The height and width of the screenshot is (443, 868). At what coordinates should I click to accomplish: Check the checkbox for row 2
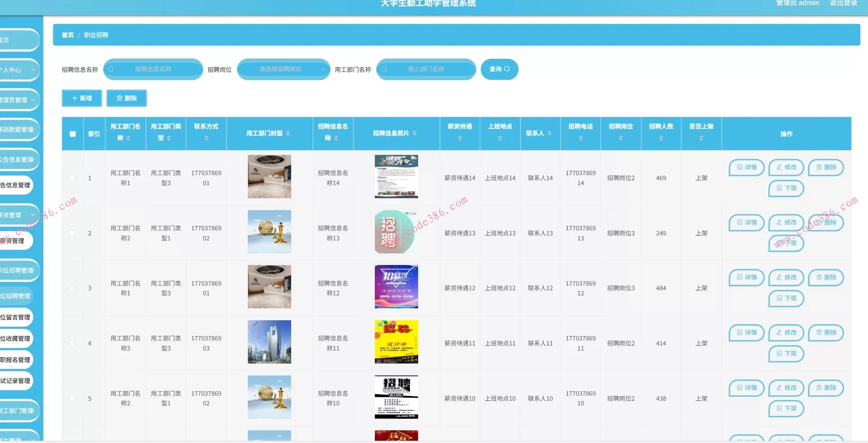72,233
